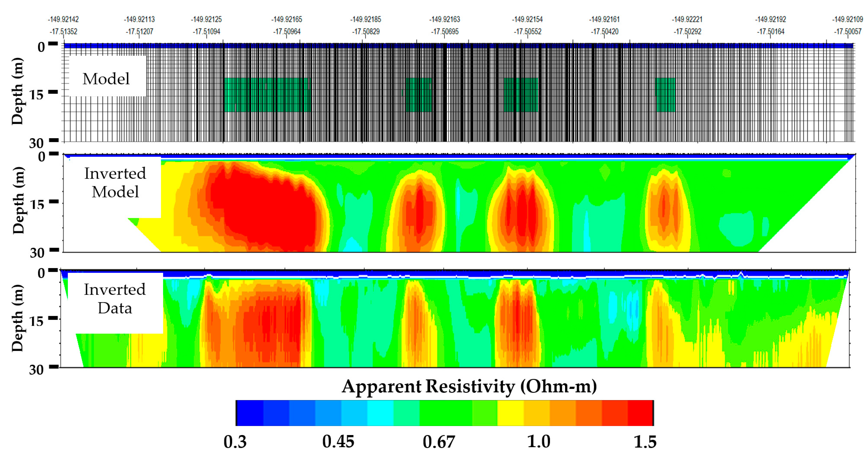Click the 0.67 colorbar tick label
The width and height of the screenshot is (868, 458).
(439, 442)
